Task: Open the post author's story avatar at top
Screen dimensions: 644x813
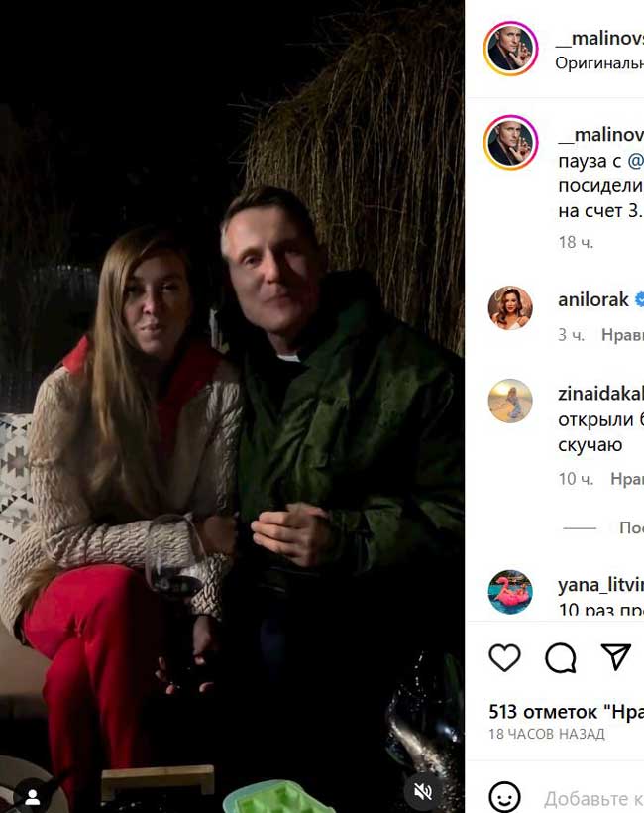Action: coord(510,49)
